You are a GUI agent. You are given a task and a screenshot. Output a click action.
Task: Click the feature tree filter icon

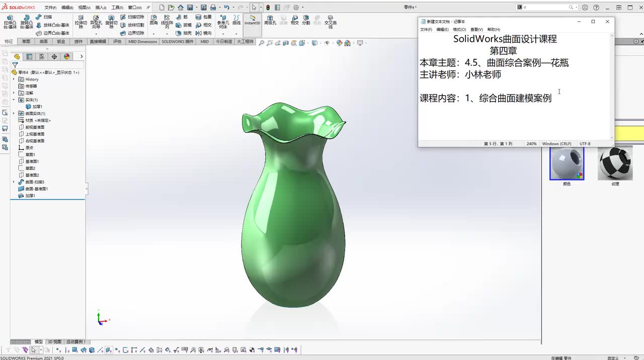15,65
